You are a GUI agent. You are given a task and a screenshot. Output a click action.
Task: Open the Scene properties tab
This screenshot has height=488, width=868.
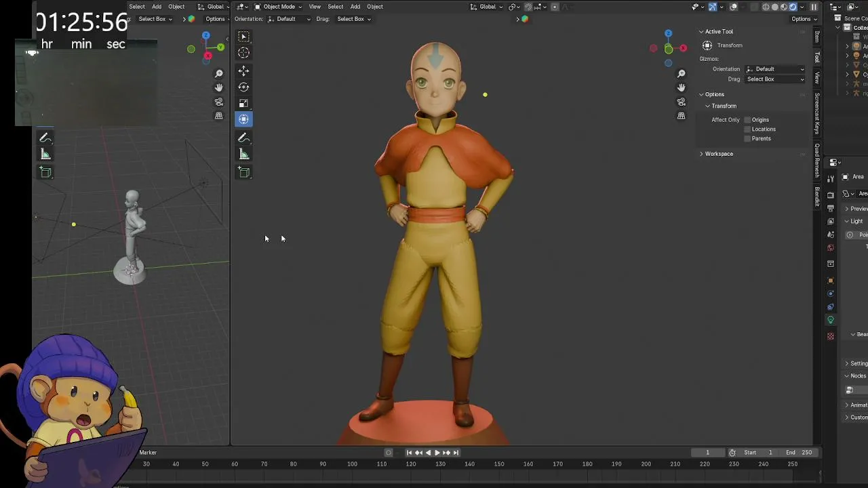click(x=831, y=235)
